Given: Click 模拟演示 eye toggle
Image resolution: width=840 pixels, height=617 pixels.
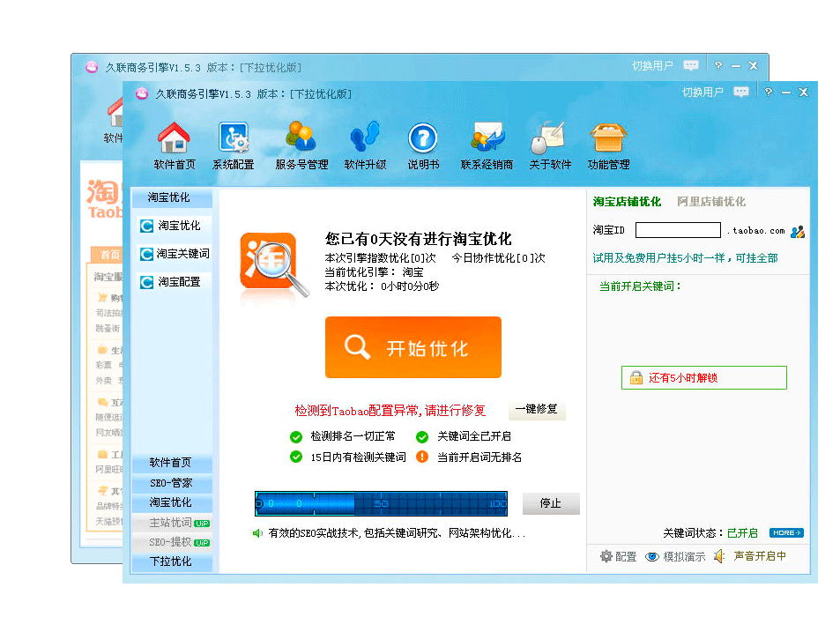Looking at the screenshot, I should pos(675,556).
